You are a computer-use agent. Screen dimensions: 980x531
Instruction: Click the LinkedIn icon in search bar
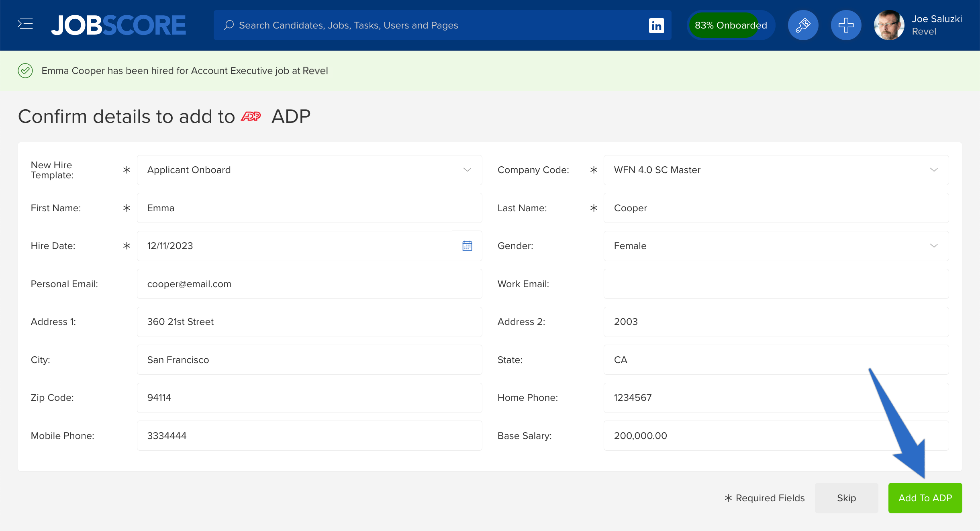pyautogui.click(x=656, y=25)
